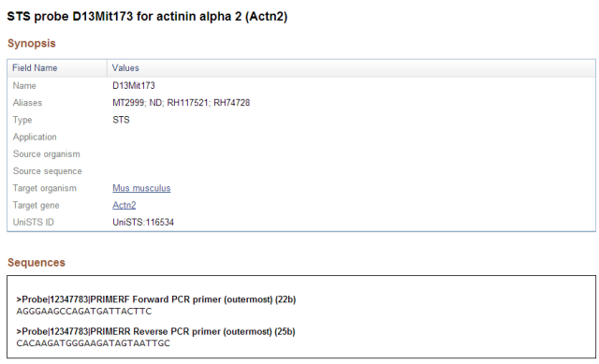
Task: Click the Target gene field label
Action: (36, 205)
